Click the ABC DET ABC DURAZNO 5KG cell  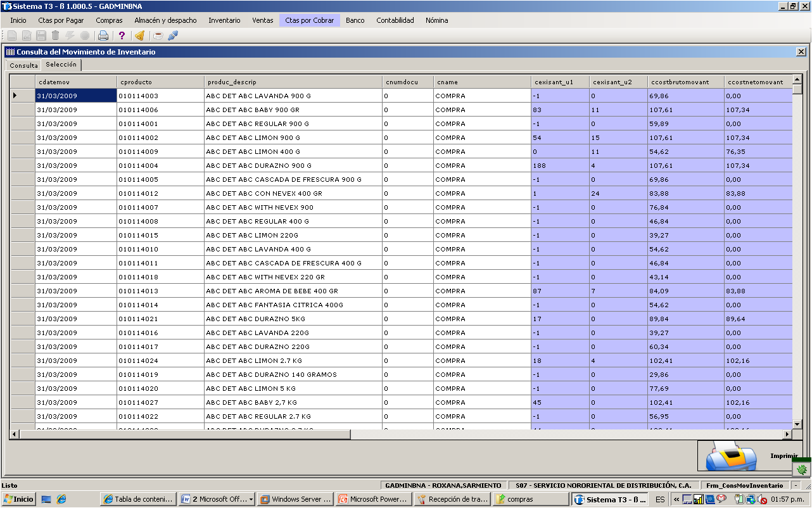[x=293, y=319]
